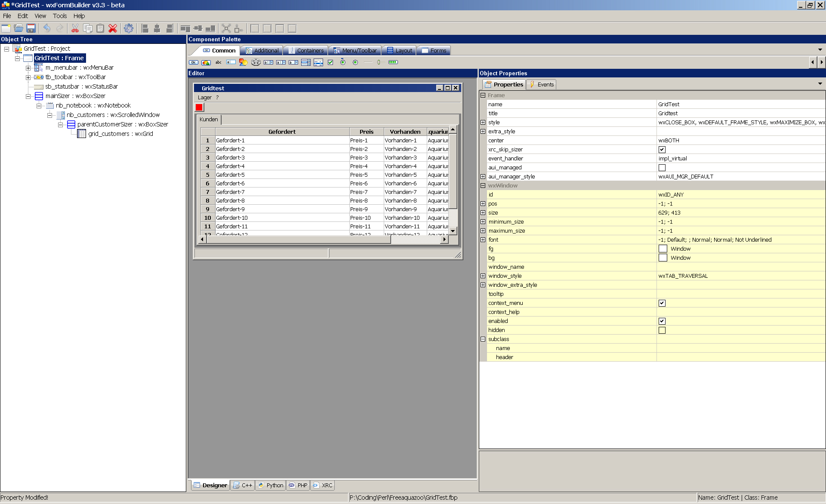Check the hidden property checkbox
The height and width of the screenshot is (504, 826).
(662, 330)
